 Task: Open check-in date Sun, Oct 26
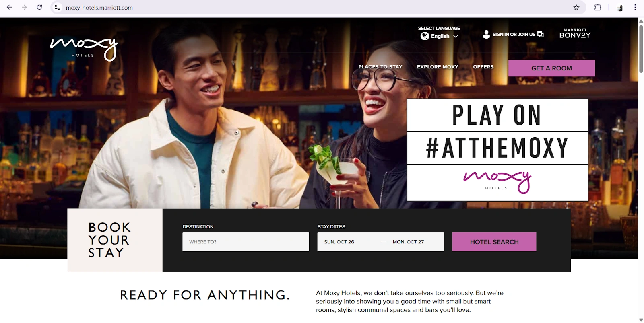coord(339,242)
